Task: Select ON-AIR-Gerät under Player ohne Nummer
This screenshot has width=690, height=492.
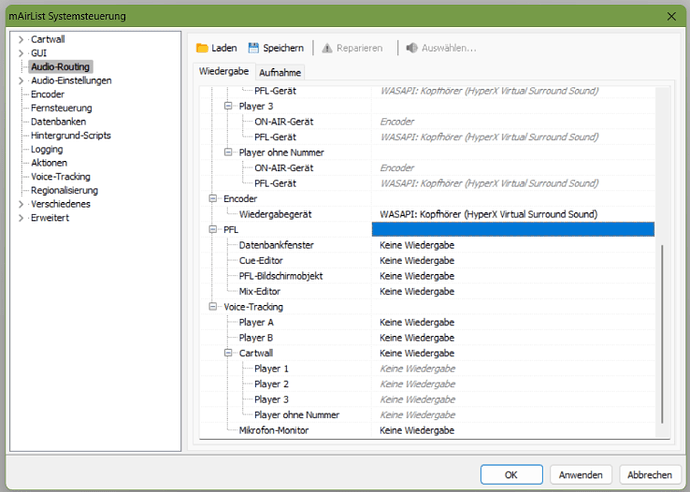Action: tap(284, 168)
